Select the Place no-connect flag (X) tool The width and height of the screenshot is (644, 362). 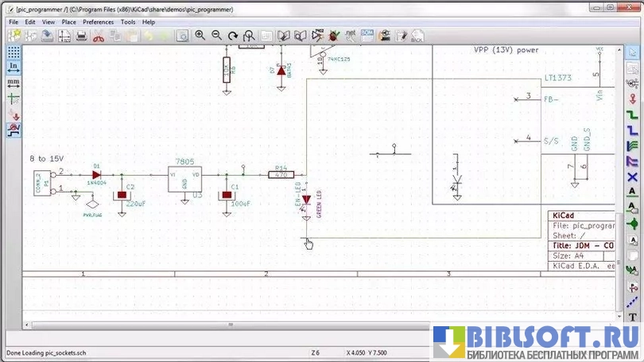click(x=633, y=176)
